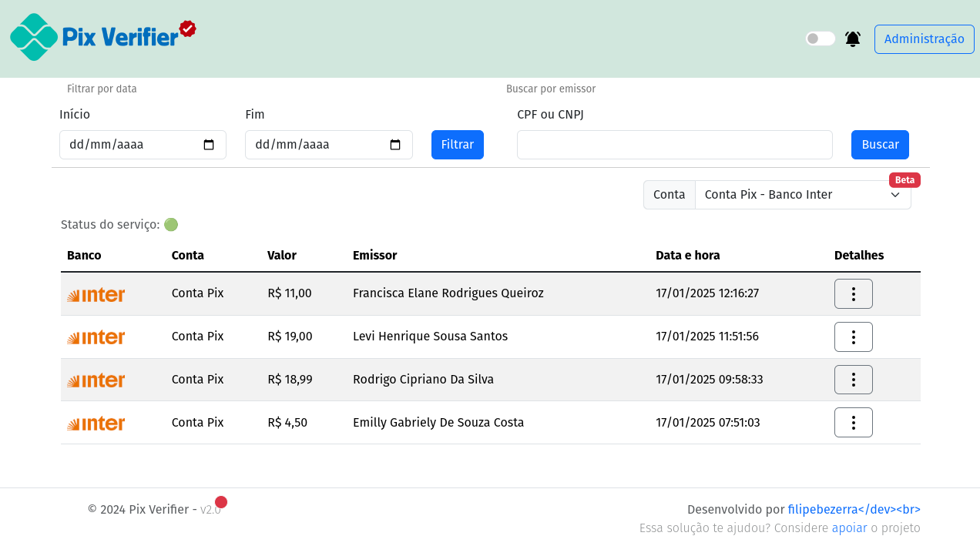The width and height of the screenshot is (980, 556).
Task: Click the Valor column header
Action: [282, 255]
